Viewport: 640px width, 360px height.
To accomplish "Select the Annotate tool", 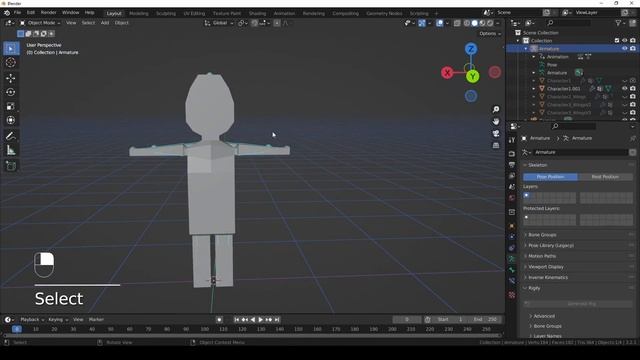I will [11, 136].
